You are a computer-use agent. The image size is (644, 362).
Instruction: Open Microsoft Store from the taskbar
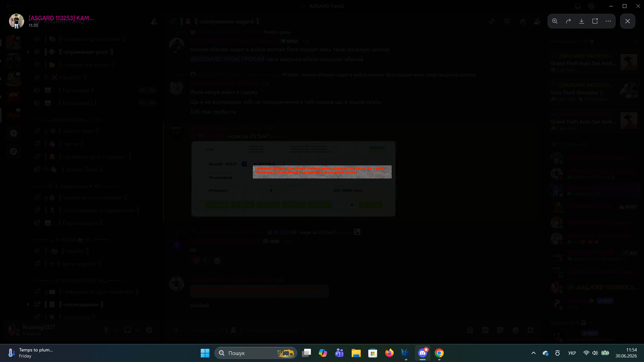click(373, 353)
